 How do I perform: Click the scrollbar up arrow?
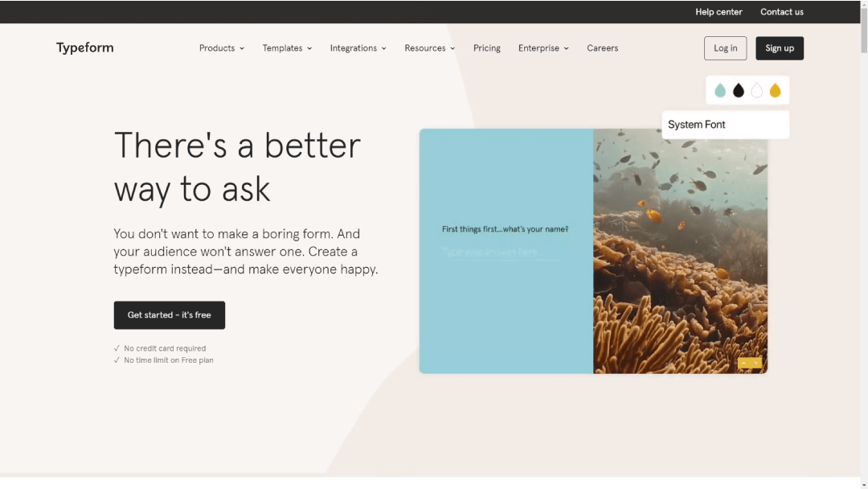[x=863, y=4]
